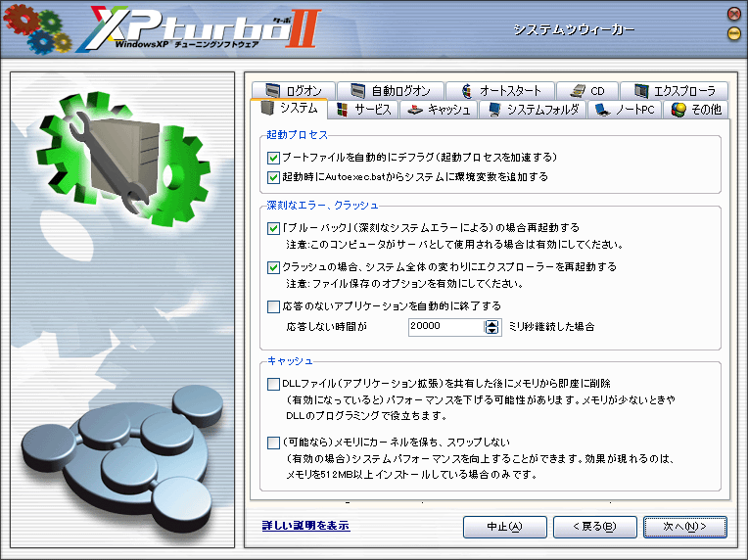The image size is (748, 560).
Task: Click the システムツウィーカー title text
Action: click(x=574, y=29)
